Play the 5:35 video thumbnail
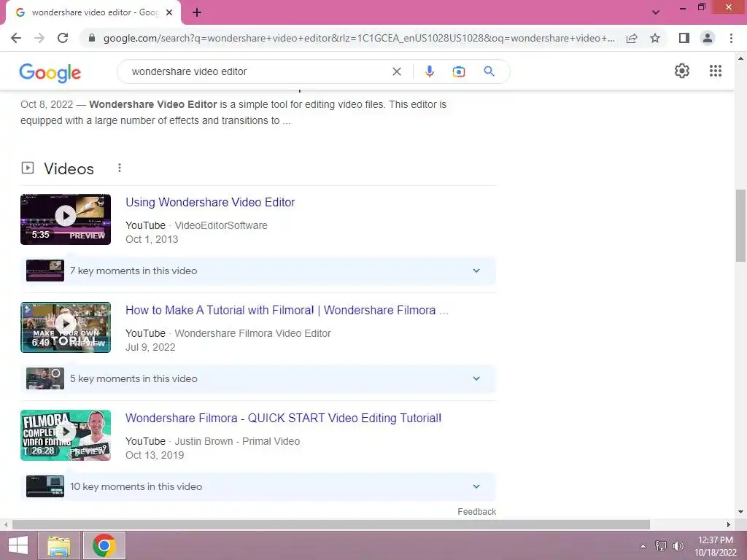Viewport: 747px width, 560px height. (x=66, y=219)
